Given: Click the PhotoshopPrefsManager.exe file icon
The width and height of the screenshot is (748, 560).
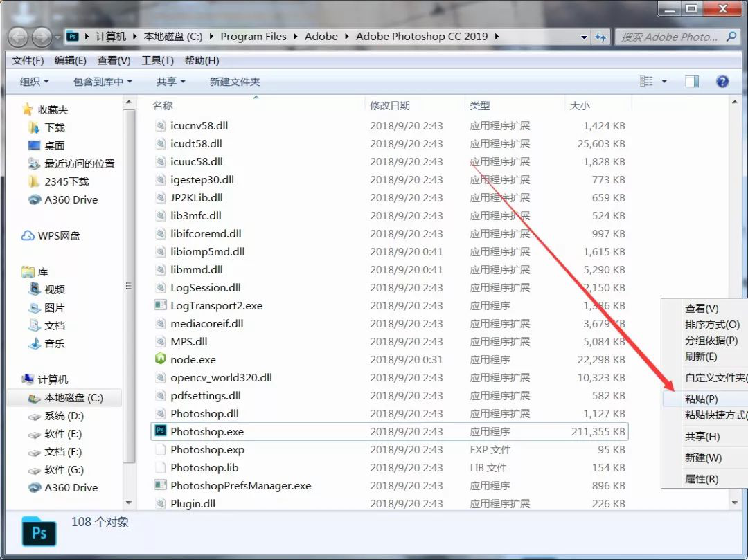Looking at the screenshot, I should 160,485.
